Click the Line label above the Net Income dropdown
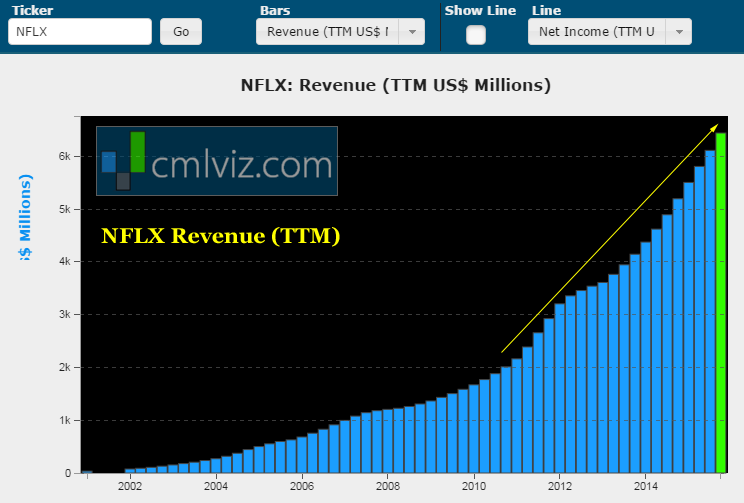The image size is (744, 503). click(x=546, y=10)
